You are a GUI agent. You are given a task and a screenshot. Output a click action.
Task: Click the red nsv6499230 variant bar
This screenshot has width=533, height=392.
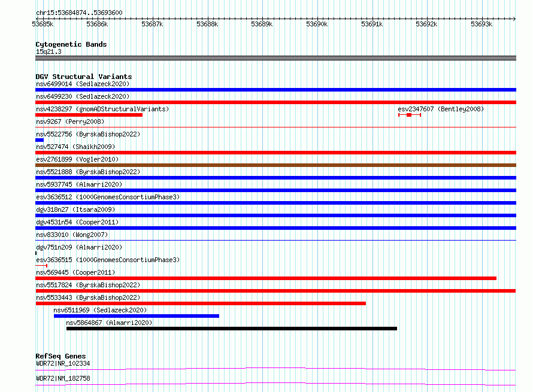tap(275, 102)
